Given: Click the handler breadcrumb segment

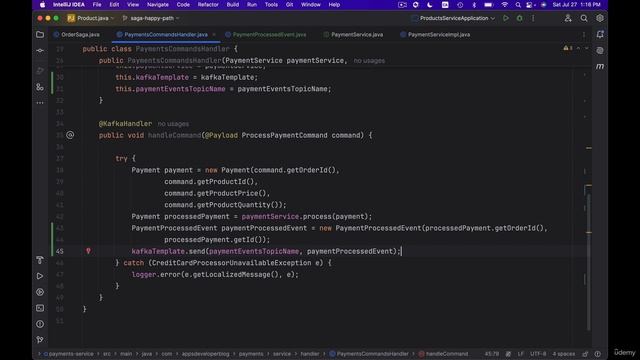Looking at the screenshot, I should point(310,354).
